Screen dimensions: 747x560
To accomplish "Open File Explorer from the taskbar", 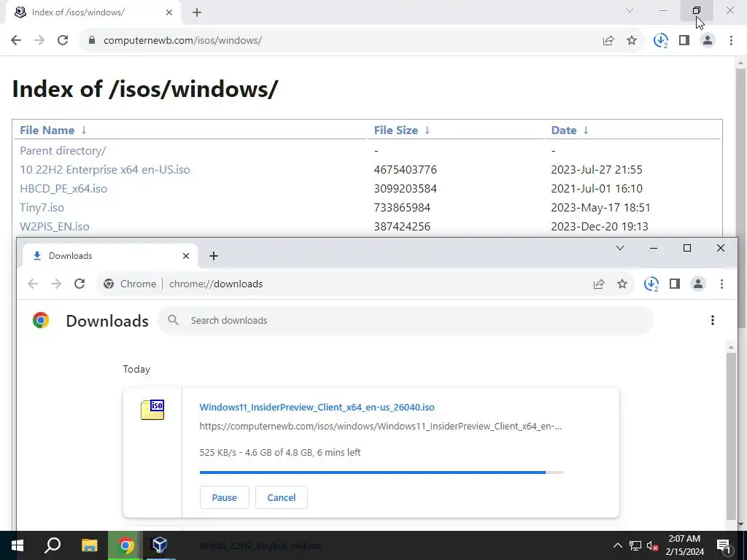I will click(x=89, y=545).
